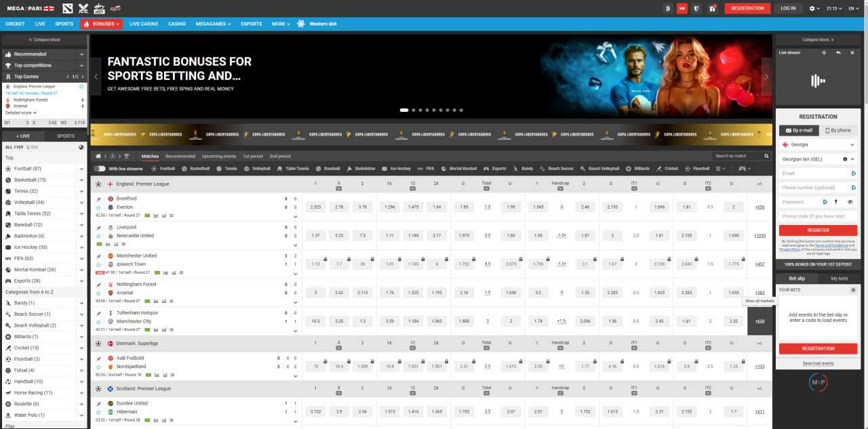Click the home icon in breadcrumb bar
868x429 pixels.
tap(98, 156)
